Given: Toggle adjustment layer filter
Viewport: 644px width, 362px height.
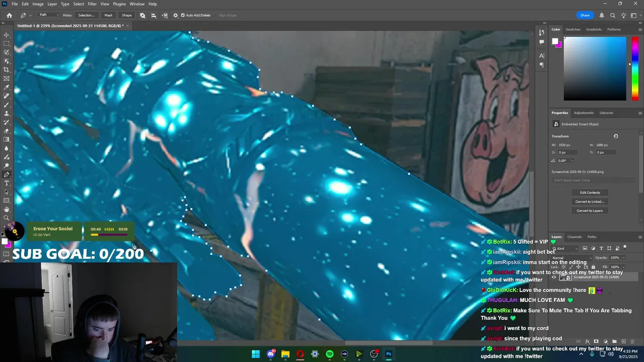Looking at the screenshot, I should (593, 248).
